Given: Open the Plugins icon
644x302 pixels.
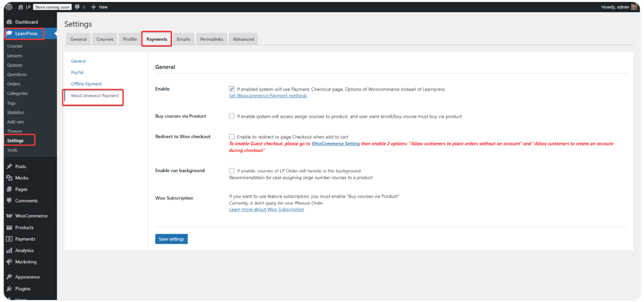Looking at the screenshot, I should [x=9, y=288].
